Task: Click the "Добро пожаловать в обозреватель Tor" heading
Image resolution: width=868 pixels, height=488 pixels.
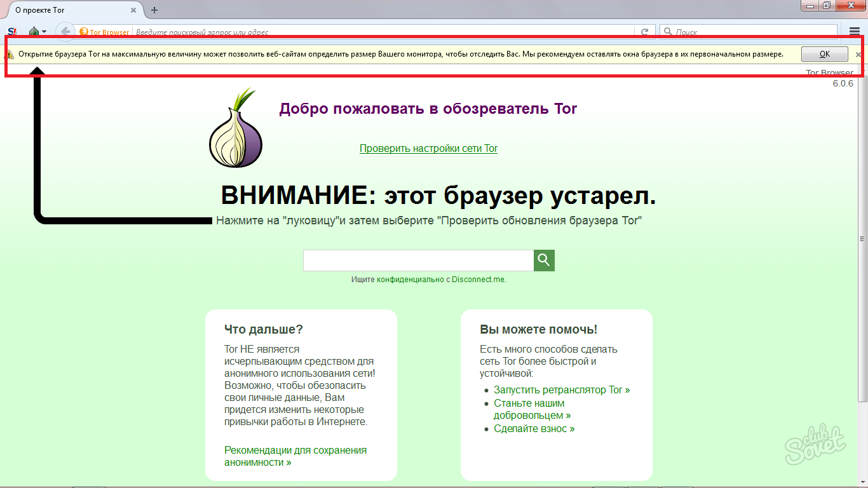Action: pos(428,109)
